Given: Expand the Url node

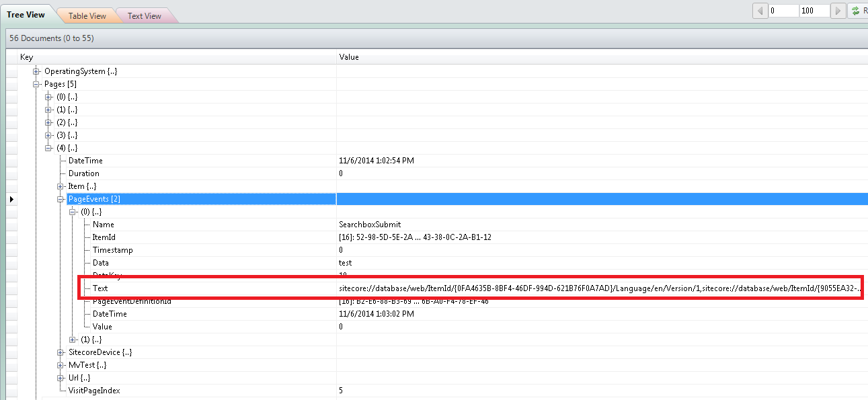Looking at the screenshot, I should point(60,377).
